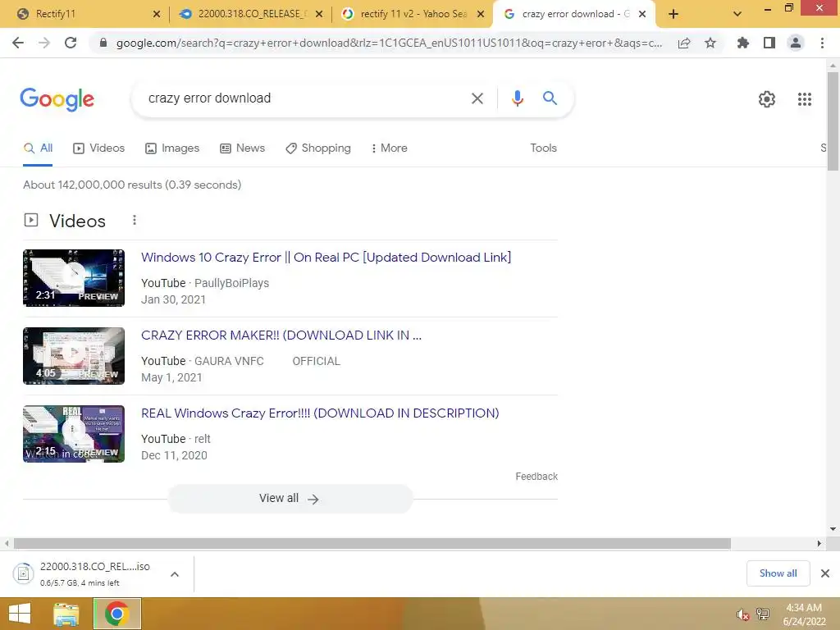Reload the current page
The height and width of the screenshot is (630, 840).
pyautogui.click(x=71, y=43)
